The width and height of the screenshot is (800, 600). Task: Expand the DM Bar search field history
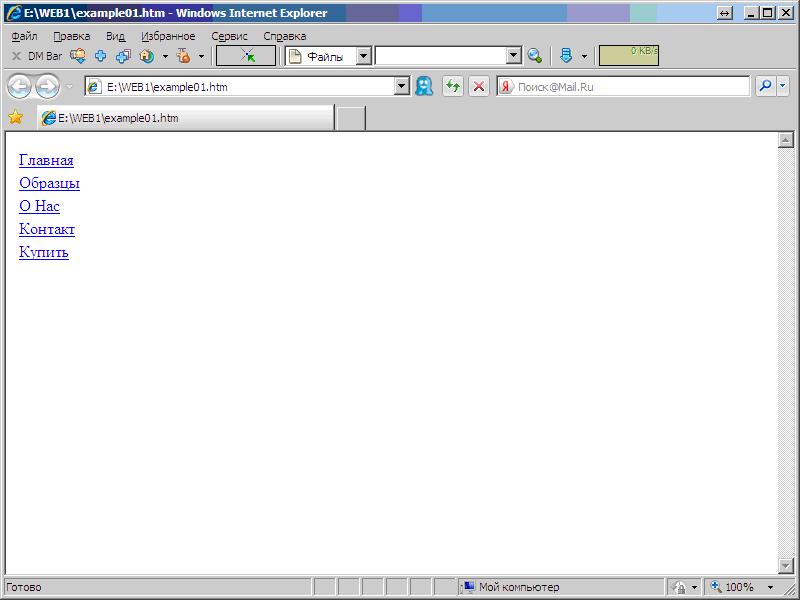pos(513,56)
